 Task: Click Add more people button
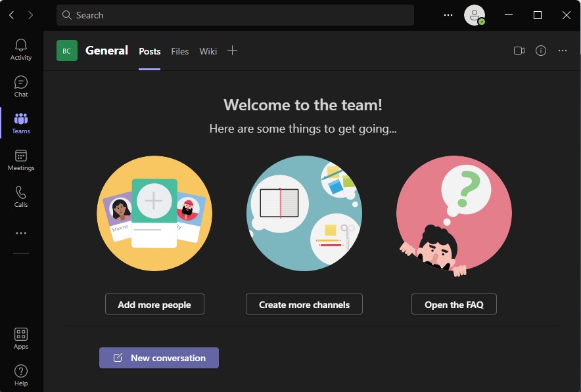click(154, 304)
